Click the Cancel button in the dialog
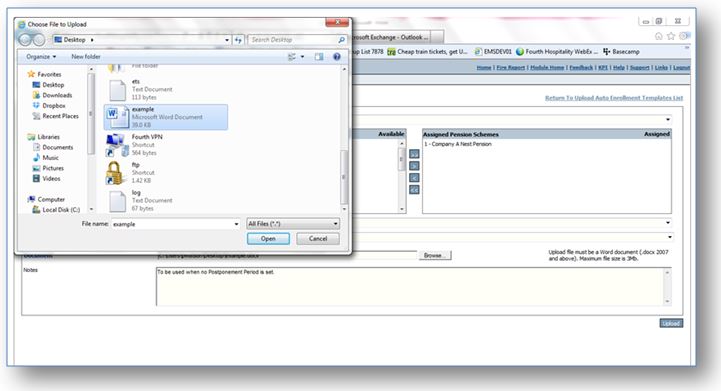The width and height of the screenshot is (721, 391). pyautogui.click(x=318, y=239)
